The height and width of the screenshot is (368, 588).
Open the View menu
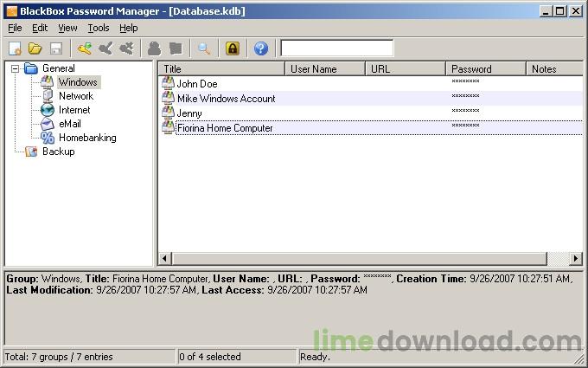67,29
